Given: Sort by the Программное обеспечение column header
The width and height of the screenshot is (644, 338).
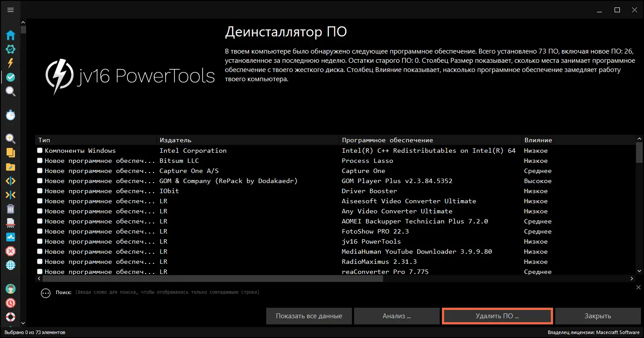Looking at the screenshot, I should coord(430,140).
